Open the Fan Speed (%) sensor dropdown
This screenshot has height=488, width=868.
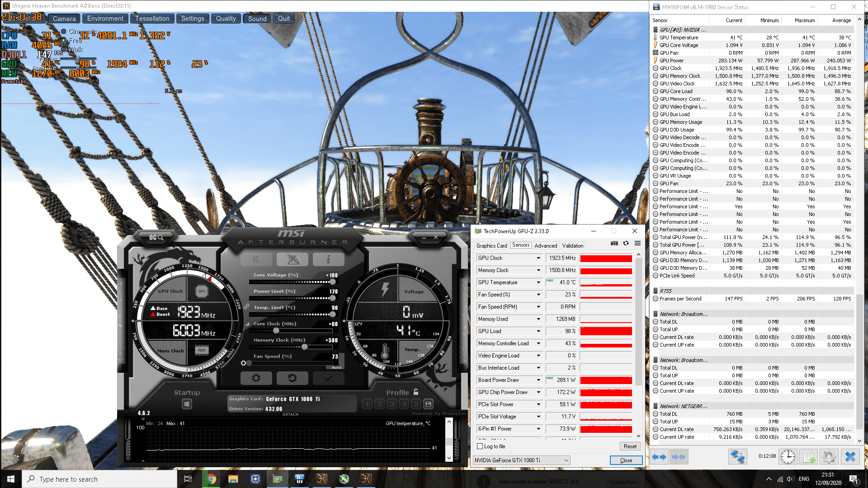[538, 295]
